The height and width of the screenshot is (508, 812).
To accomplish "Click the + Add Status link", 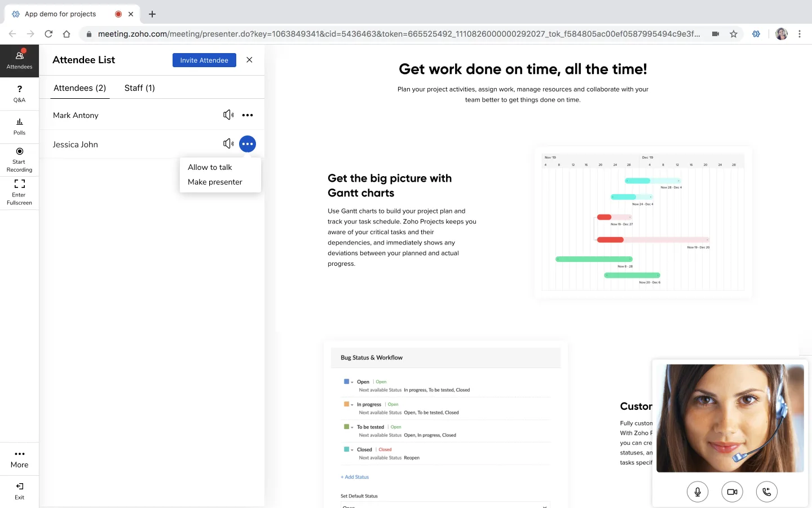I will pos(355,477).
